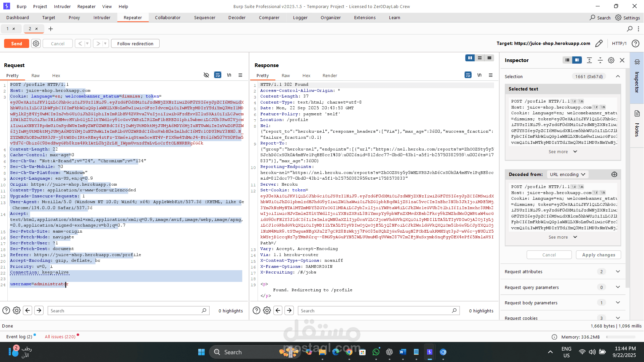Open the Decoded from URL encoding dropdown

(567, 174)
